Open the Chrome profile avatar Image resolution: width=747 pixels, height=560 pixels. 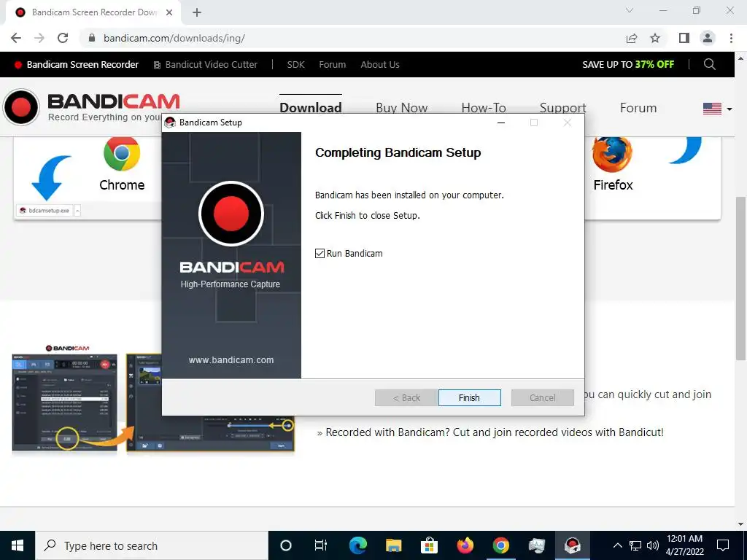708,38
